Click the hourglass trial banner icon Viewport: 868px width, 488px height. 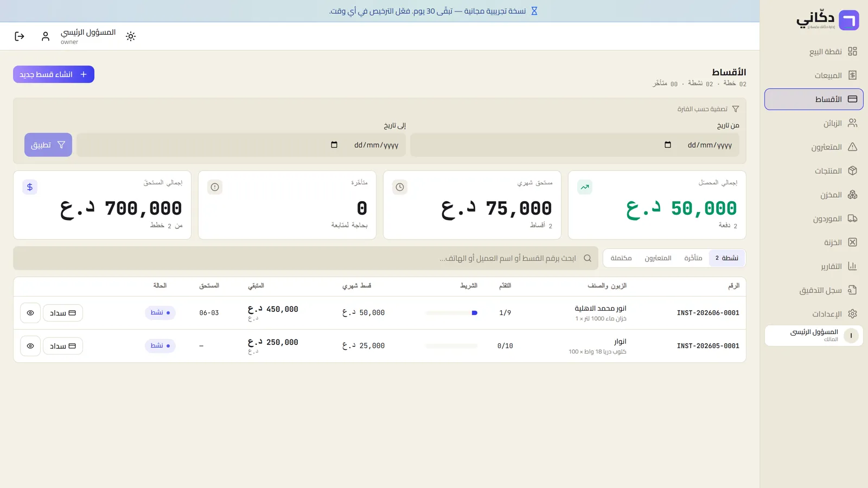(x=534, y=11)
